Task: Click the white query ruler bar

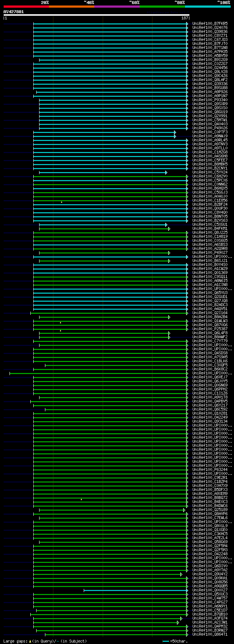Action: coord(96,15)
